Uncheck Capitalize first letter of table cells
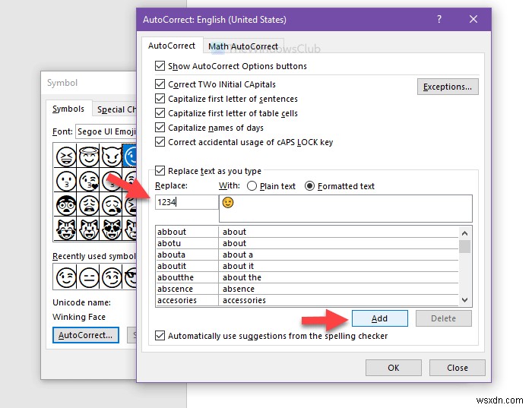This screenshot has width=532, height=408. [160, 113]
